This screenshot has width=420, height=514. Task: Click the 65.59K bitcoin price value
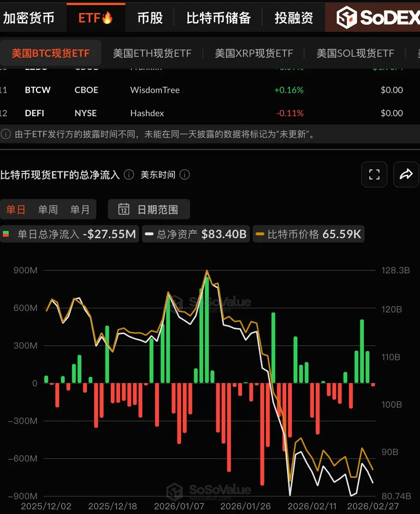pyautogui.click(x=342, y=234)
